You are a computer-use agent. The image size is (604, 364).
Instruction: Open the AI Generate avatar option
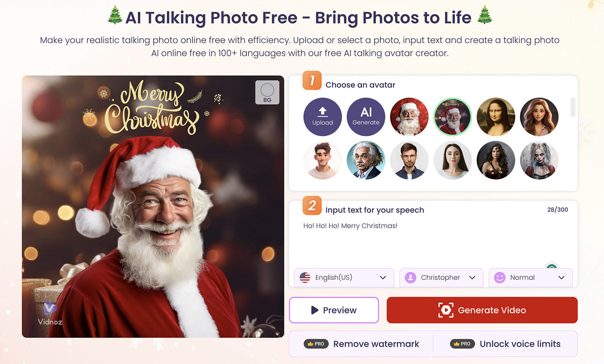(366, 117)
